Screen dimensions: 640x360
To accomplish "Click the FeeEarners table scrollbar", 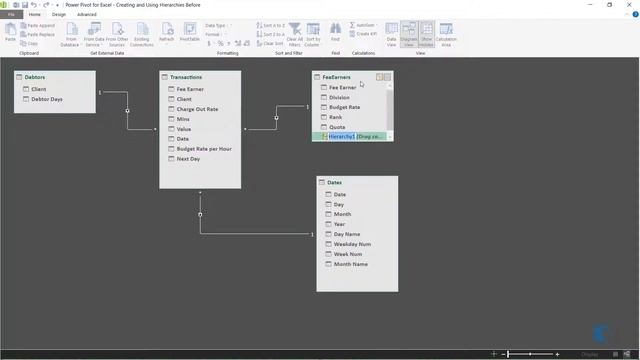I will pos(390,111).
